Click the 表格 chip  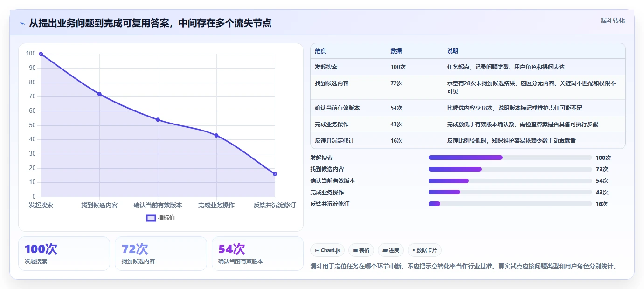pyautogui.click(x=361, y=250)
